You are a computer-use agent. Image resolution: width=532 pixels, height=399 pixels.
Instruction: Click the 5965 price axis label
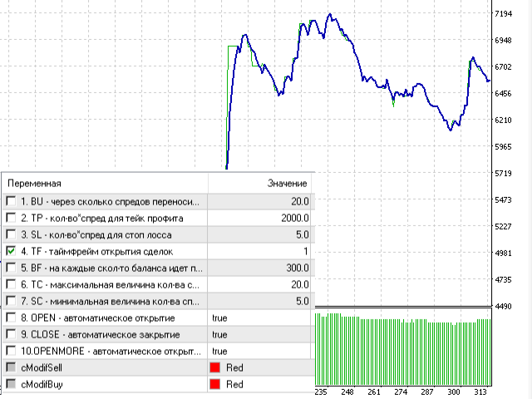pos(503,146)
